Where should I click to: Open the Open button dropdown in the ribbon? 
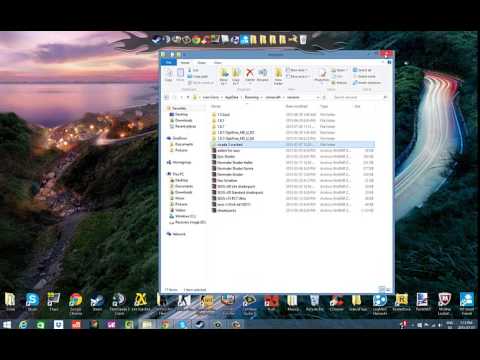338,70
